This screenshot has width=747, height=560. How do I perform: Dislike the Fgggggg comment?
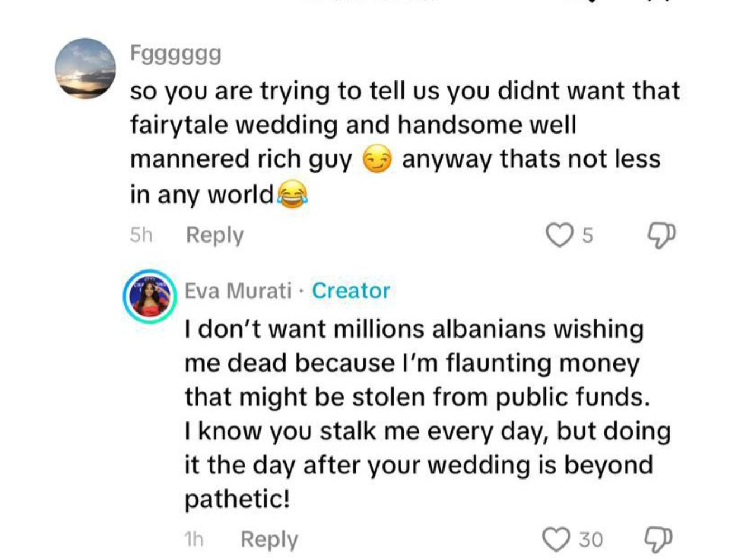(661, 235)
